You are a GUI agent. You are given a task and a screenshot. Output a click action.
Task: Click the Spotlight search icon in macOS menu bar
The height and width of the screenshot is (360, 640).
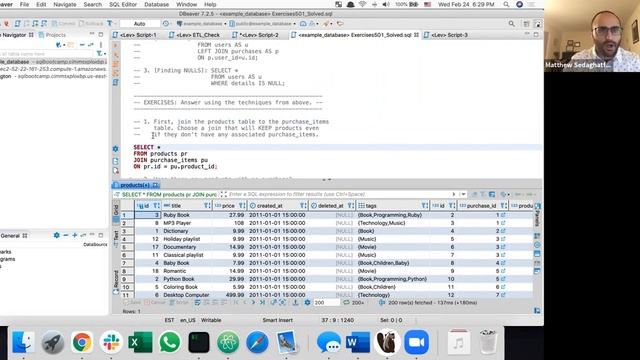tap(506, 4)
